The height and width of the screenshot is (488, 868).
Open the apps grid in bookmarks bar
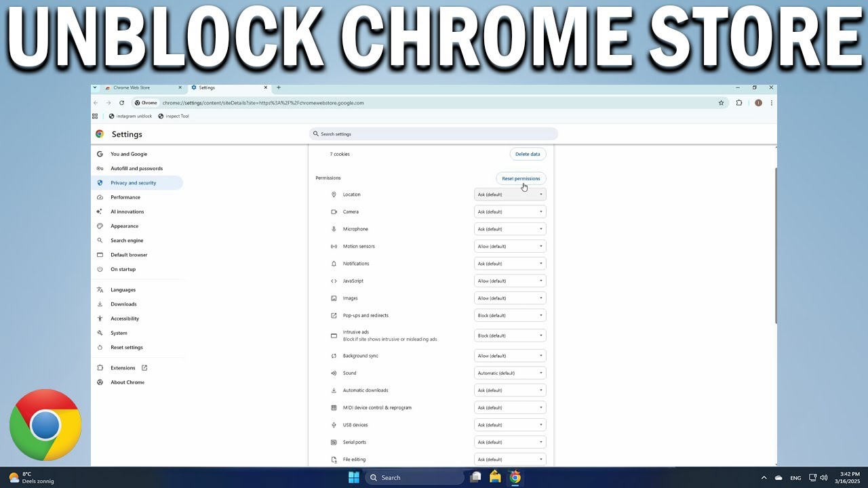[96, 116]
